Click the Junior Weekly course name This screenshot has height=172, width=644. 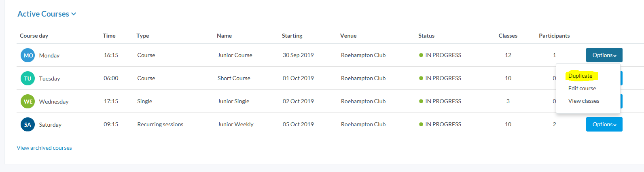point(235,124)
